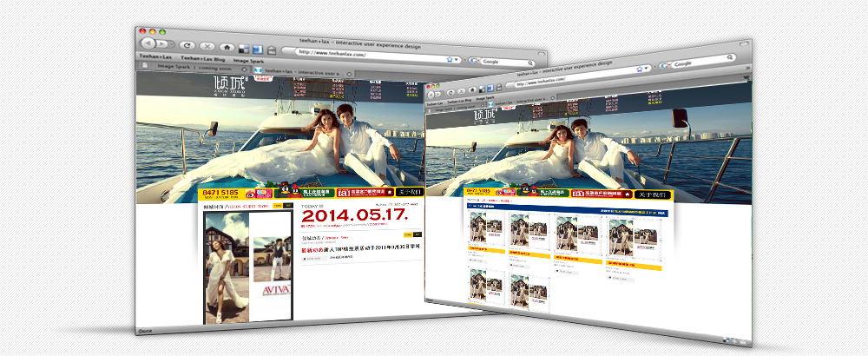This screenshot has height=356, width=868.
Task: Open 关于我们 button in right window
Action: pos(652,194)
